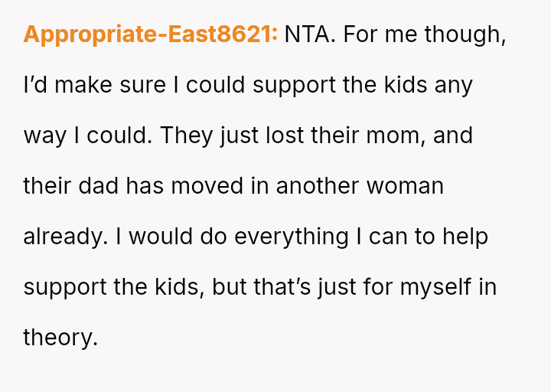Open the Appropriate-East8621 user profile link
The height and width of the screenshot is (392, 551).
151,35
